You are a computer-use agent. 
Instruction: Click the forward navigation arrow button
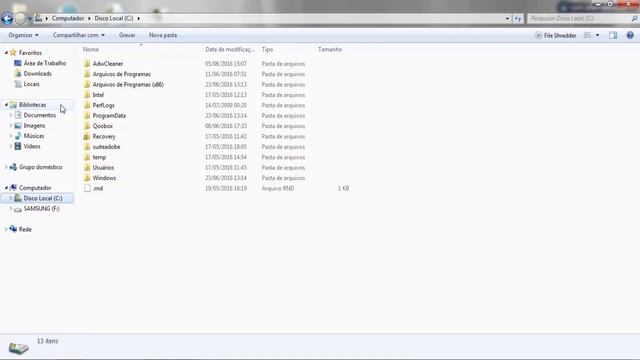pyautogui.click(x=20, y=18)
